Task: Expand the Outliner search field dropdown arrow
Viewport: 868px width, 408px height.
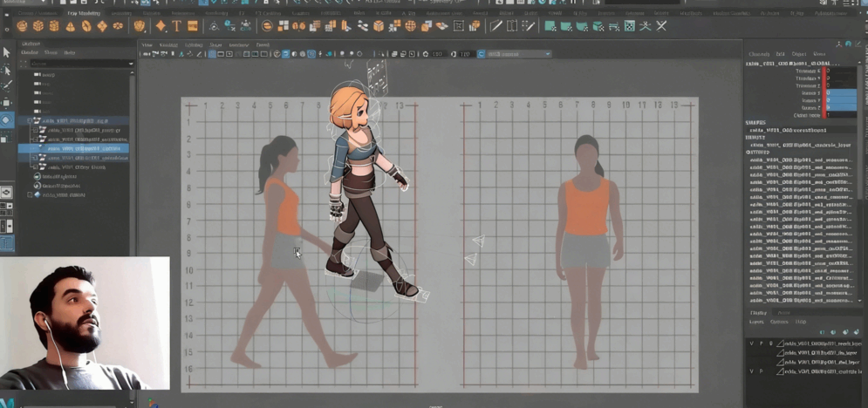Action: coord(130,64)
